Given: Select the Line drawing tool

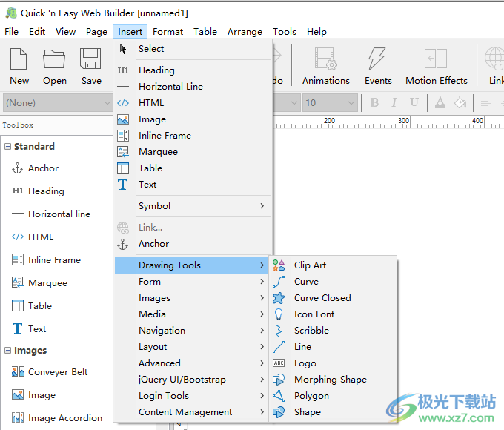Looking at the screenshot, I should coord(333,347).
